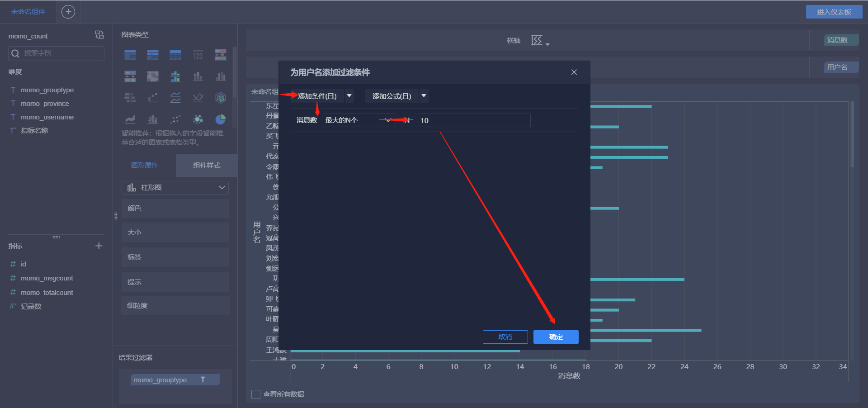Open the momo_count table switch icon
This screenshot has width=868, height=408.
tap(99, 35)
